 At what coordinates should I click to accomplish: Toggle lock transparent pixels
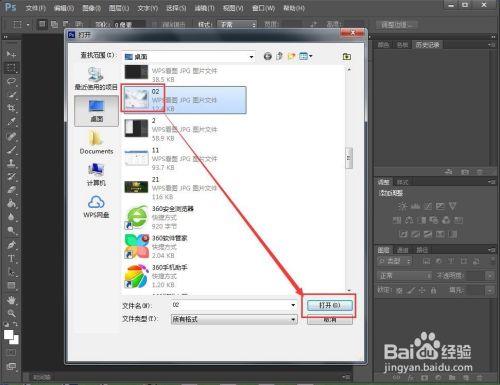(399, 291)
